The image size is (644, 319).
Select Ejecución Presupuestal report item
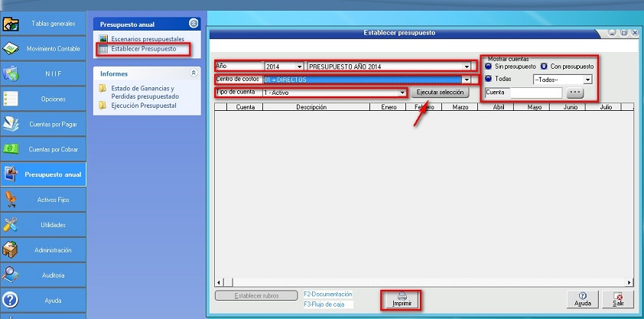[x=143, y=106]
